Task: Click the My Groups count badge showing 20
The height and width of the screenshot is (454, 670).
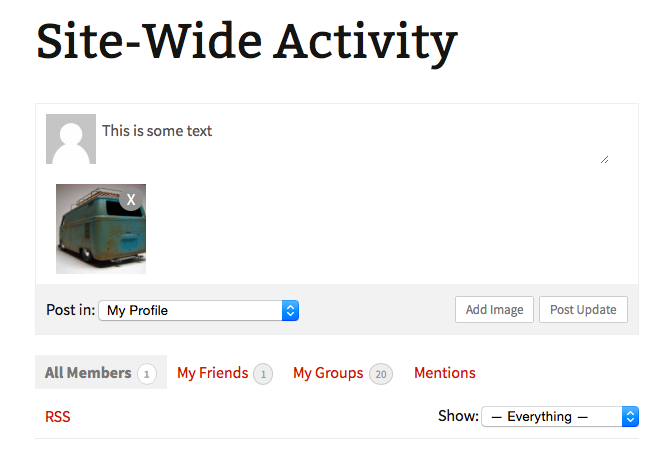Action: tap(380, 374)
